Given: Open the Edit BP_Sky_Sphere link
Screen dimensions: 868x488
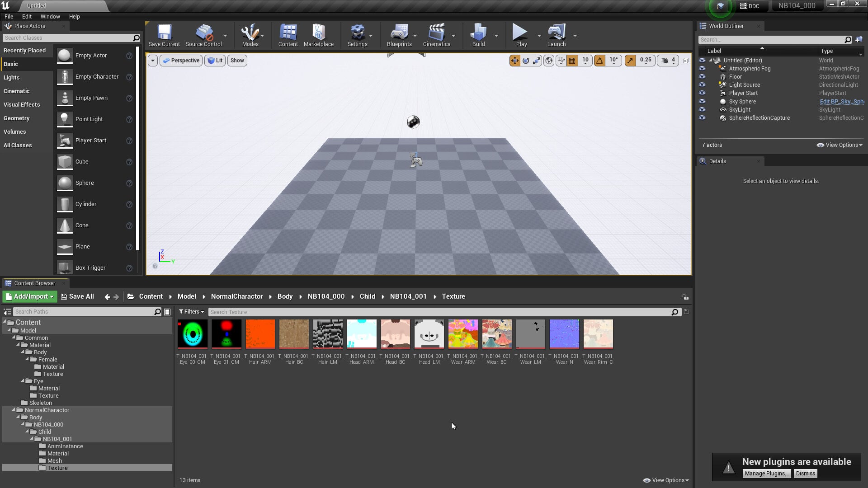Looking at the screenshot, I should pyautogui.click(x=842, y=102).
